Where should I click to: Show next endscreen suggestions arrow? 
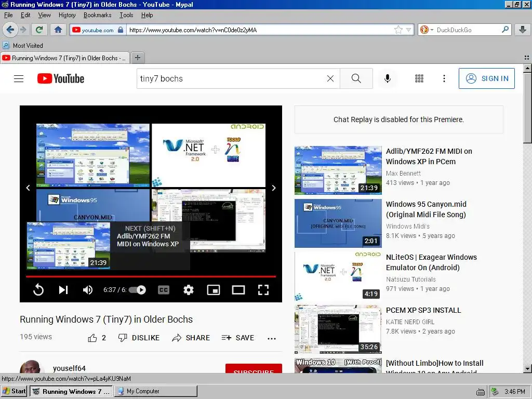273,188
